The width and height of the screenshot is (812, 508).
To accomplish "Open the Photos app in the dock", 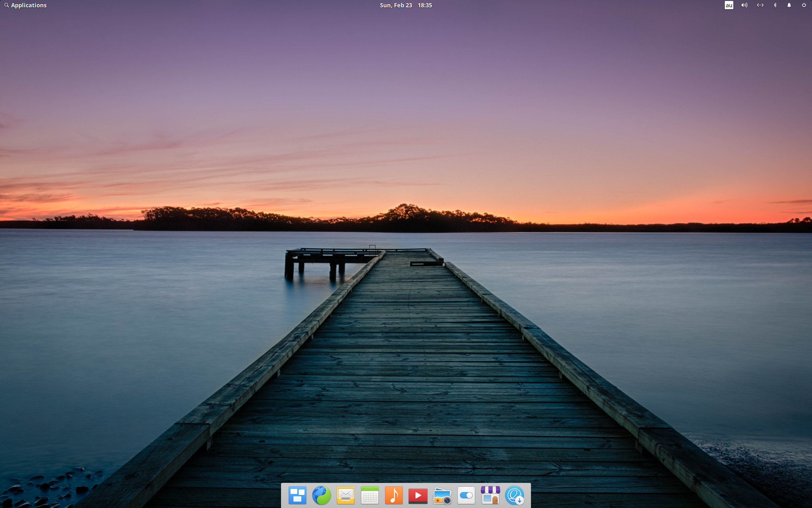I will click(442, 496).
